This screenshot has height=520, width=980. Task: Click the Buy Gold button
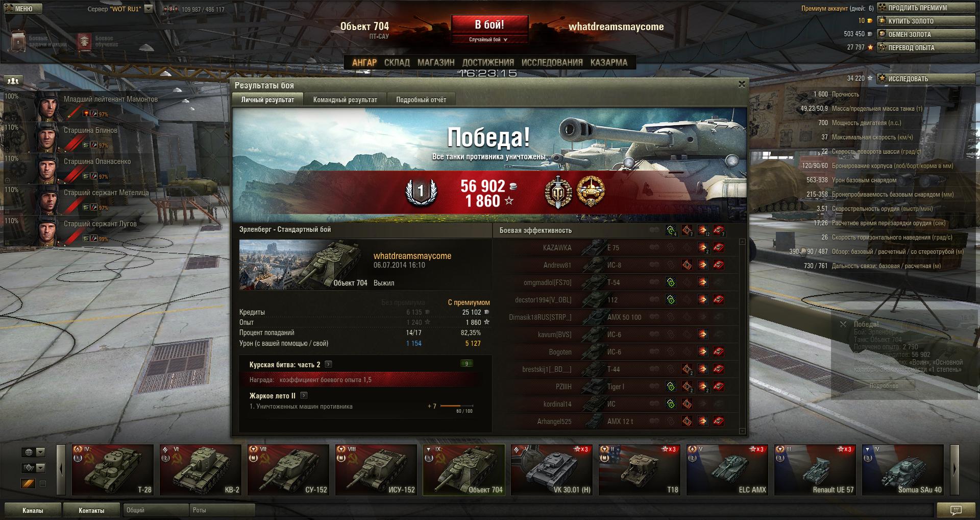point(926,21)
